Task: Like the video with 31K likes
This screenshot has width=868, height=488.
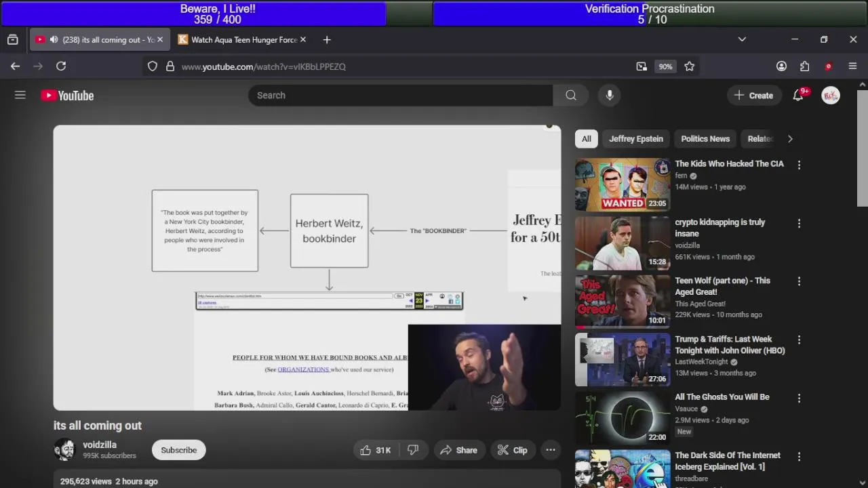Action: tap(376, 450)
